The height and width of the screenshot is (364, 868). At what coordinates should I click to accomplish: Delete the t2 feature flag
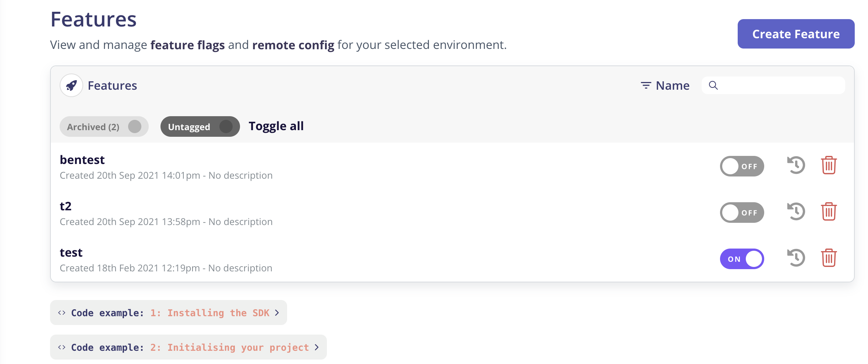[829, 212]
